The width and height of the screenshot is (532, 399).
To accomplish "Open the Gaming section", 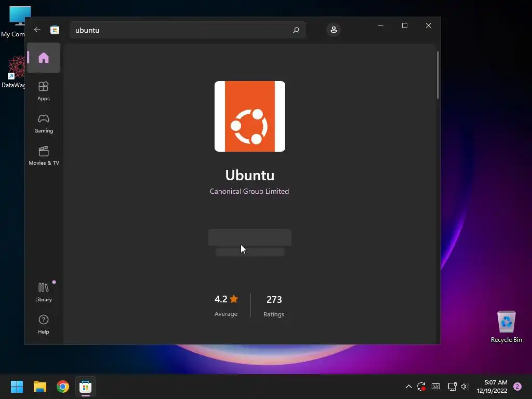I will tap(44, 124).
